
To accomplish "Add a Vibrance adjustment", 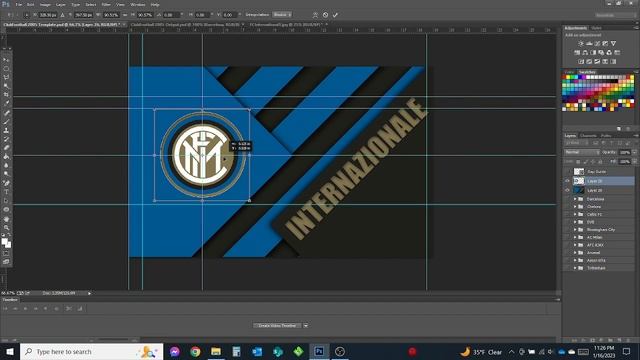I will [613, 44].
